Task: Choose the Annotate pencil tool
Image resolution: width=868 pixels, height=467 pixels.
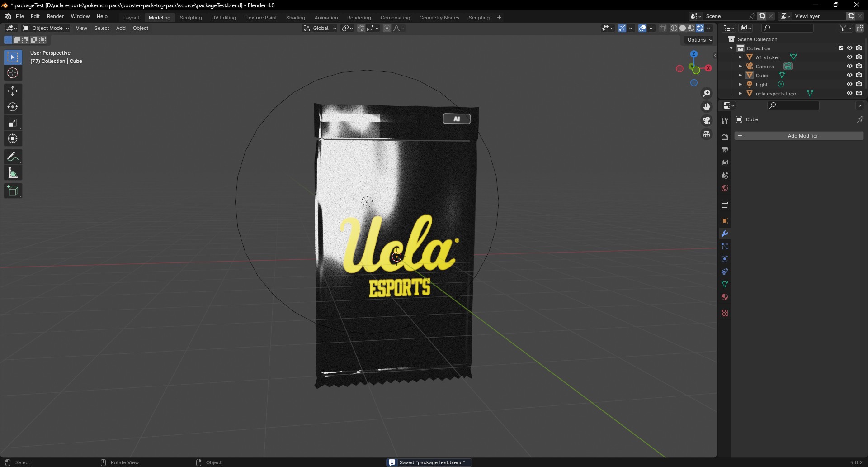Action: pyautogui.click(x=13, y=157)
